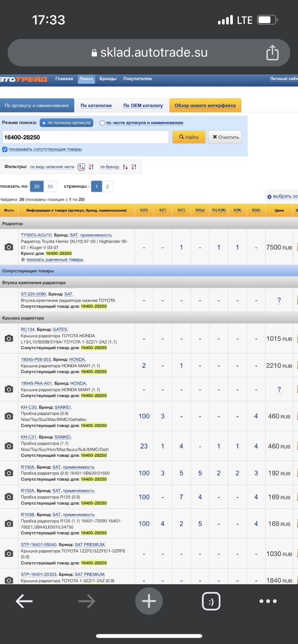Sort part type filter Z to A
298x644 pixels.
point(91,167)
